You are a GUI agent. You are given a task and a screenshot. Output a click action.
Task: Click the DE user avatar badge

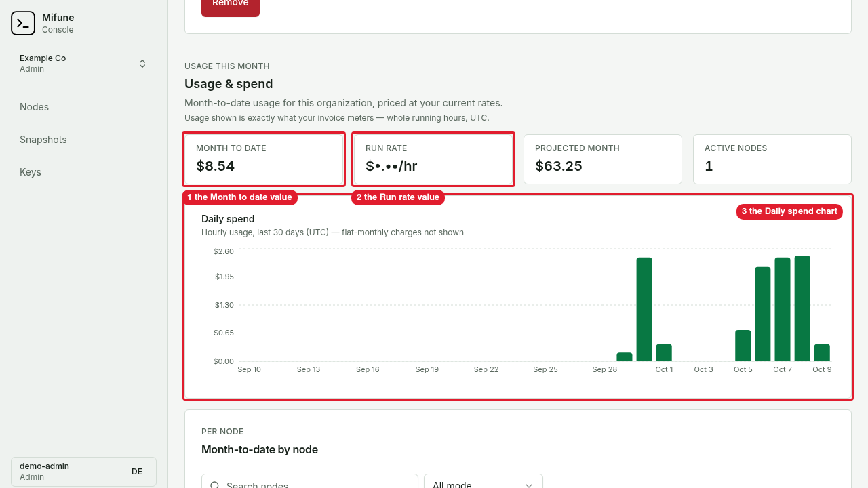[137, 472]
